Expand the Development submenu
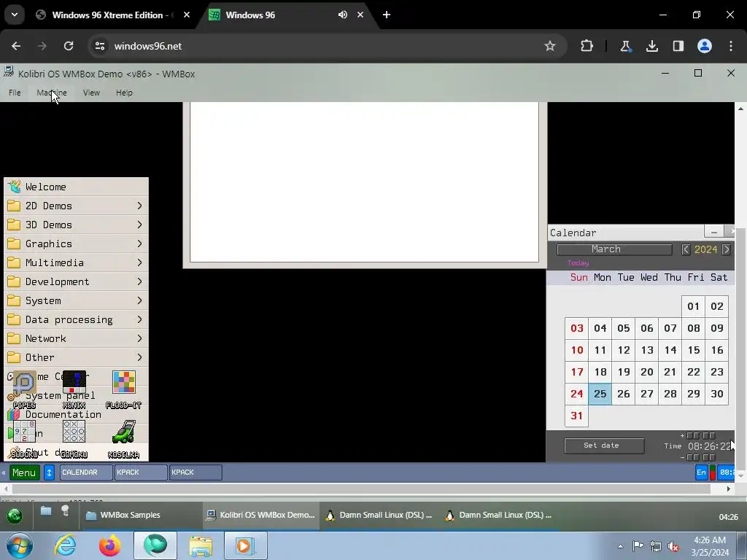This screenshot has height=560, width=747. [x=76, y=282]
